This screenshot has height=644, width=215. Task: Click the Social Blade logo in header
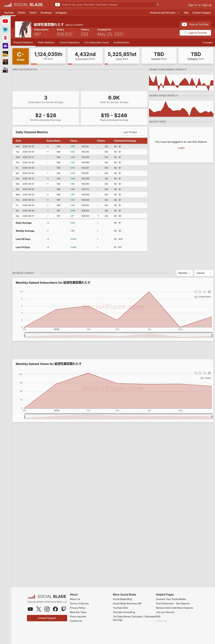[x=23, y=5]
